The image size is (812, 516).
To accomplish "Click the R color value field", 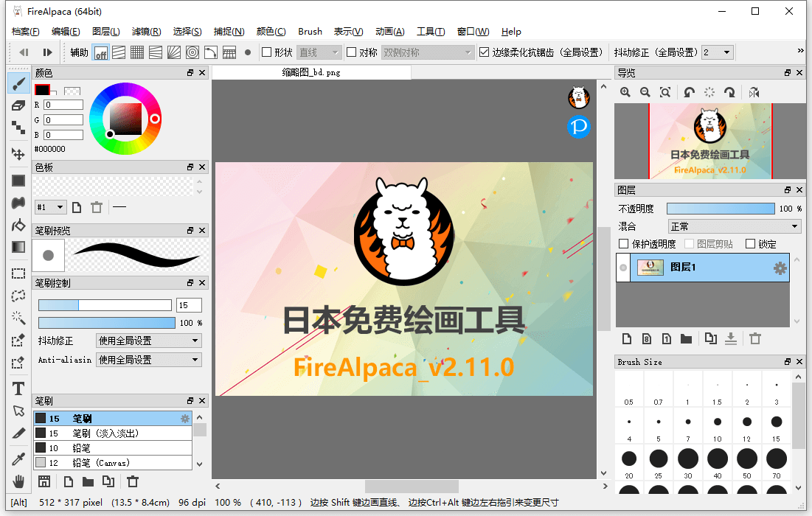I will tap(63, 105).
